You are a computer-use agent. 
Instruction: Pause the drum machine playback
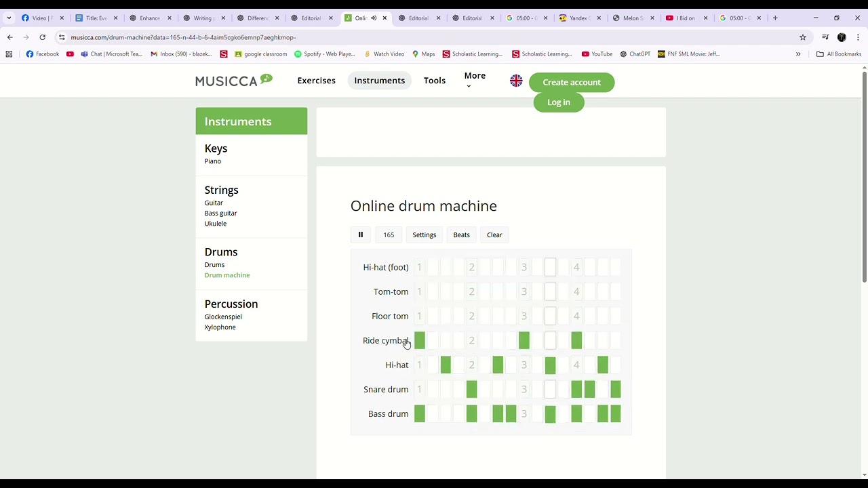(361, 235)
